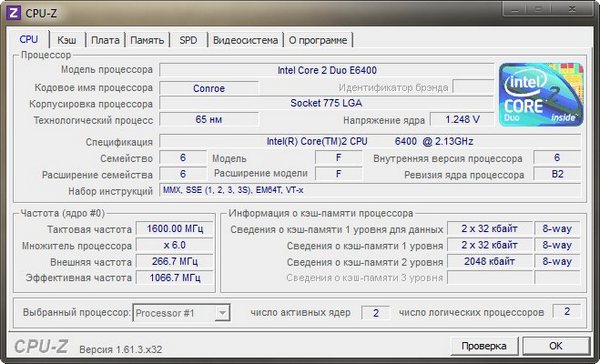The width and height of the screenshot is (600, 364).
Task: Click the logical processors count field
Action: [x=567, y=312]
